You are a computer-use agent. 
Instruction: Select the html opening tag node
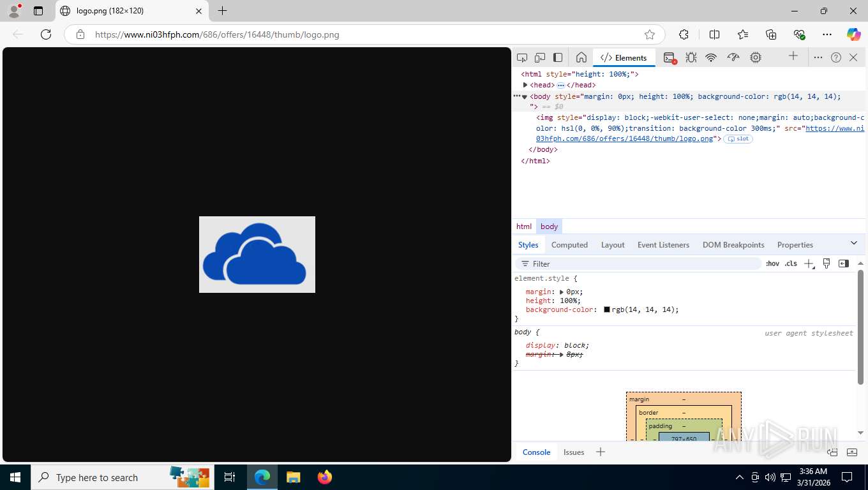pyautogui.click(x=580, y=74)
